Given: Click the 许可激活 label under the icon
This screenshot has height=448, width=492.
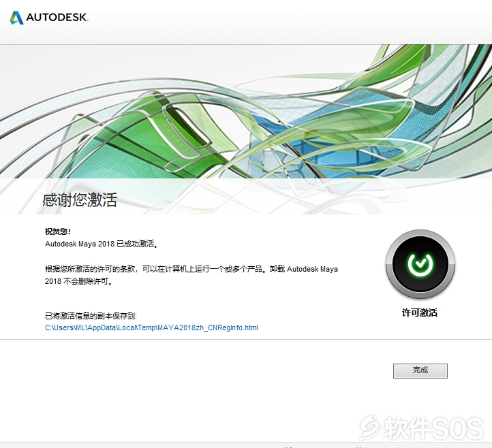Looking at the screenshot, I should coord(420,313).
